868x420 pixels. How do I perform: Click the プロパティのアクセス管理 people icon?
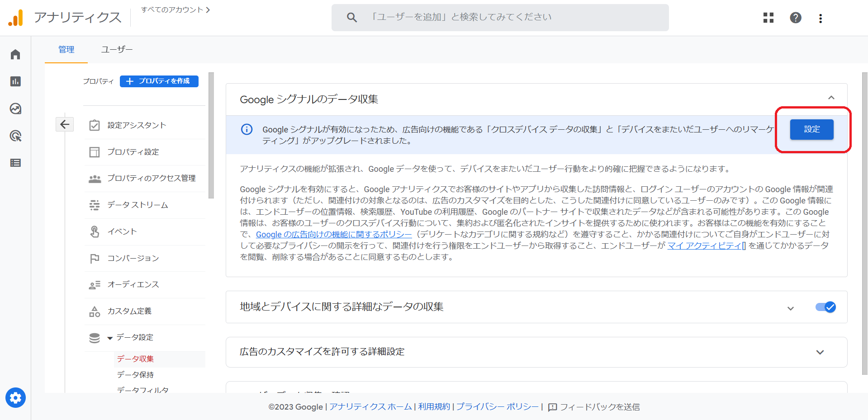(95, 179)
